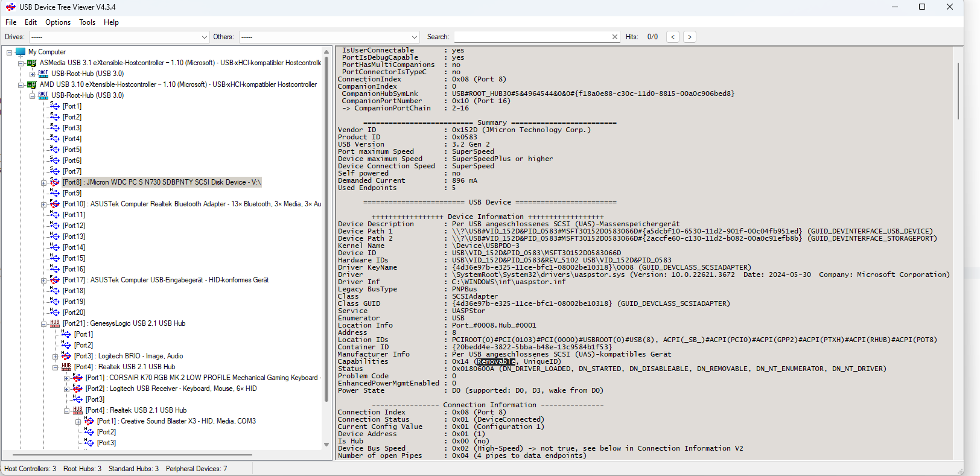This screenshot has width=980, height=476.
Task: Click the My Computer icon in the tree
Action: pos(21,52)
